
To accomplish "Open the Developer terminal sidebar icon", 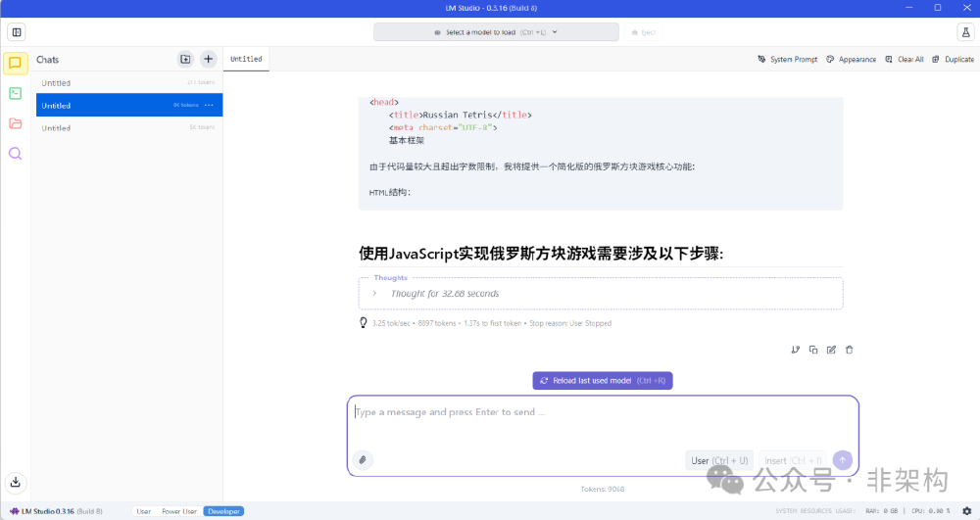I will (x=16, y=94).
